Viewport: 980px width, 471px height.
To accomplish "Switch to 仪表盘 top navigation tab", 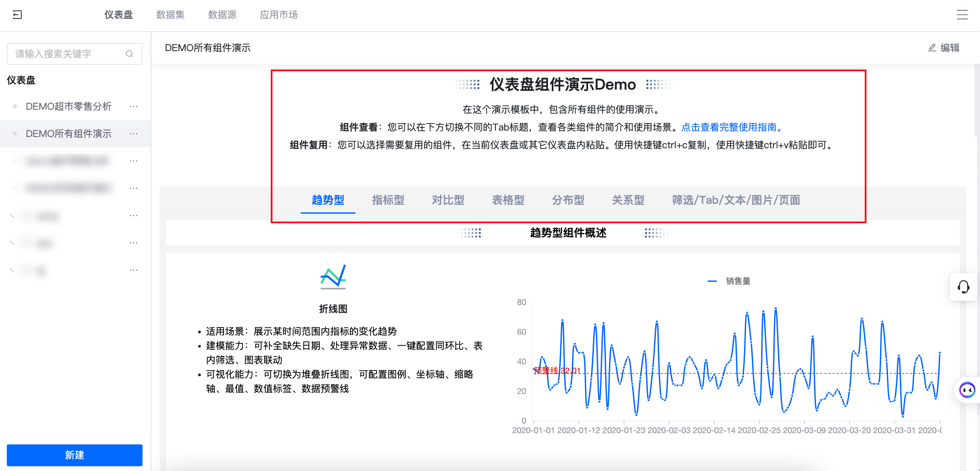I will click(118, 15).
